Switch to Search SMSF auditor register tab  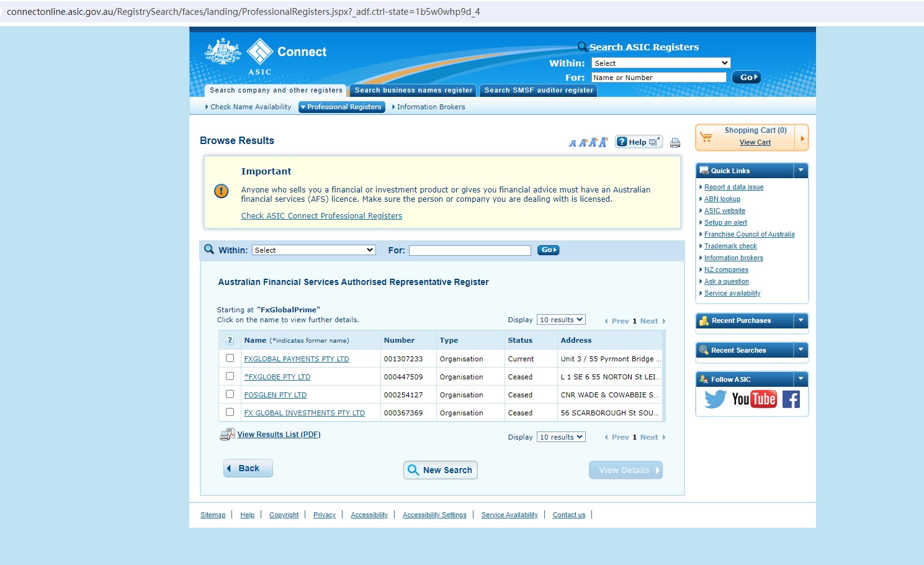(539, 90)
